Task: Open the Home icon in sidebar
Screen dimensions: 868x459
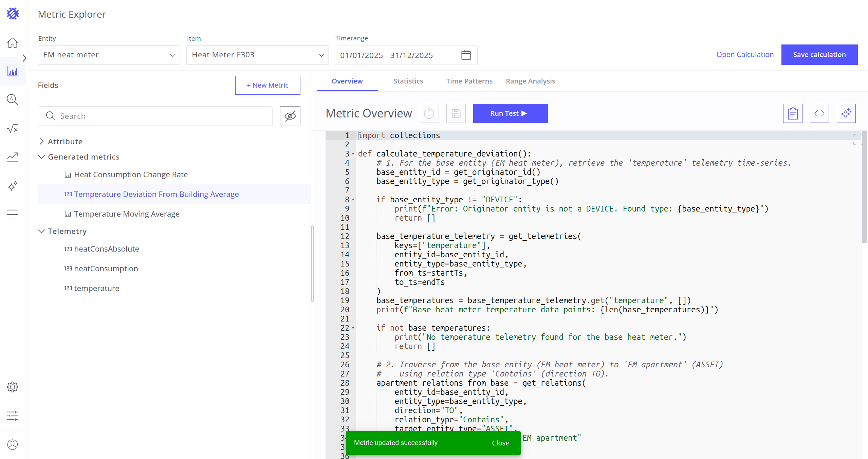Action: 13,43
